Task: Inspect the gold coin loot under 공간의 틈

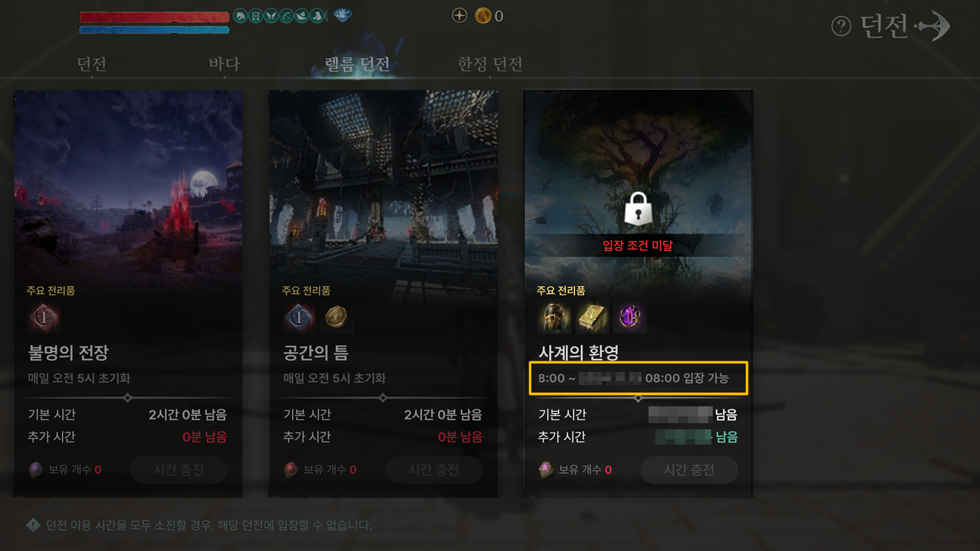Action: tap(337, 318)
